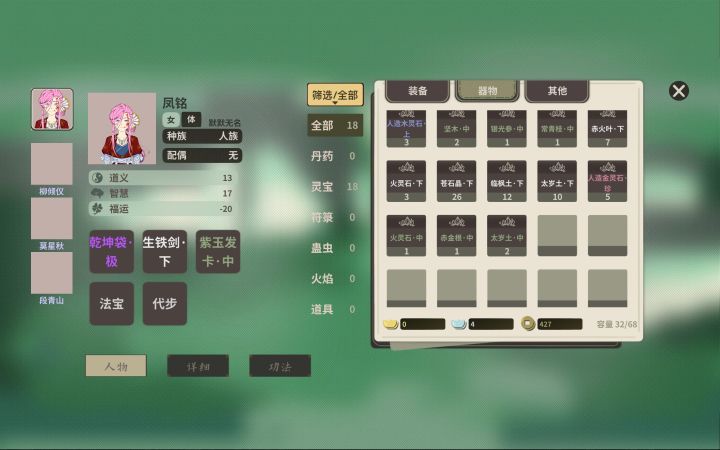Click the 女 gender badge

pos(171,120)
